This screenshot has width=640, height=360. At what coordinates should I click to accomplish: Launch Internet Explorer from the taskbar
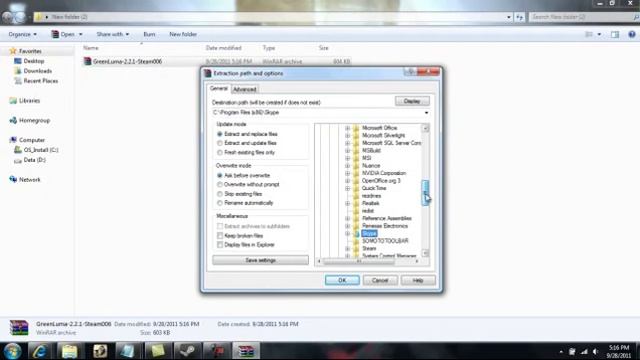pos(40,351)
